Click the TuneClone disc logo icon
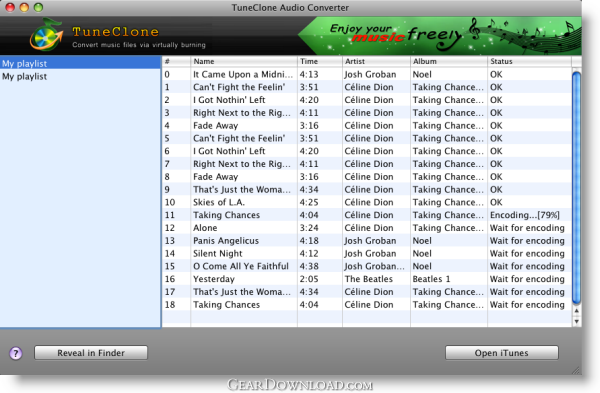The image size is (600, 393). 46,35
